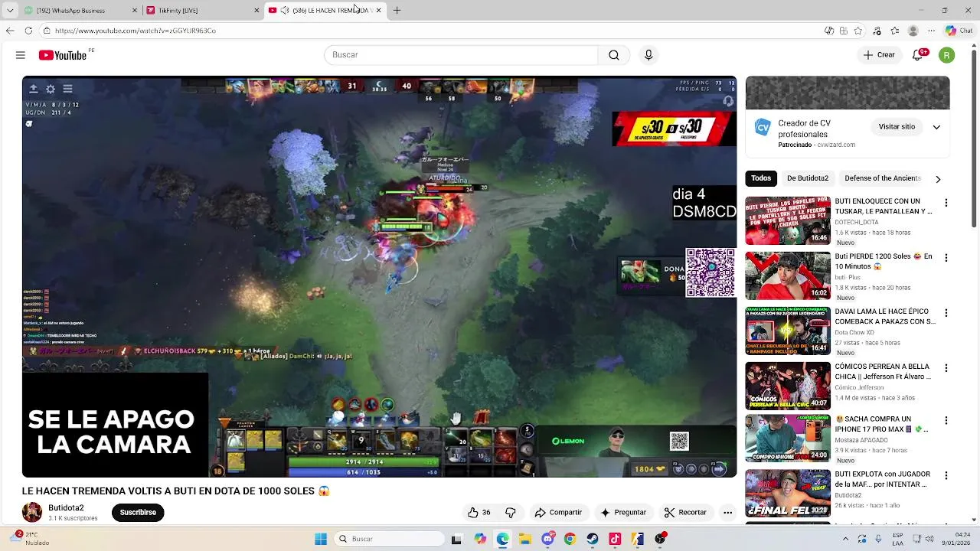Expand the sponsored ad dropdown chevron
The height and width of the screenshot is (551, 980).
(x=936, y=127)
